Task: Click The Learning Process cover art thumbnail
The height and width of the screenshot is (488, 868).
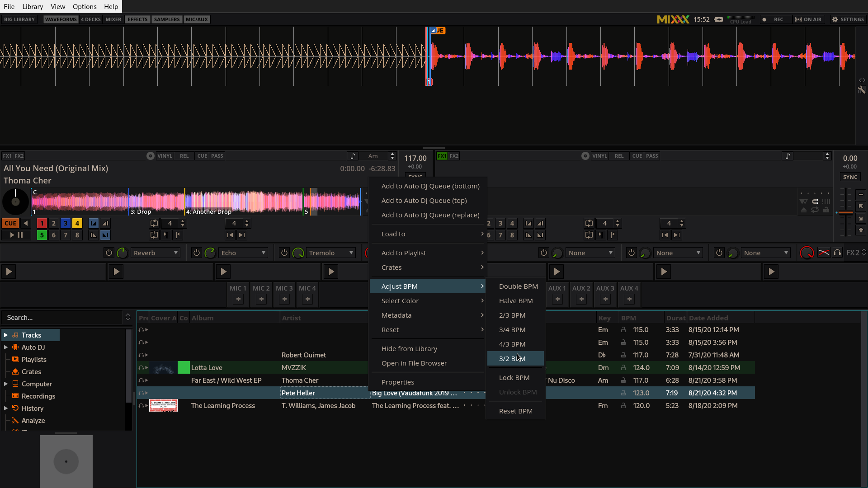Action: point(163,406)
